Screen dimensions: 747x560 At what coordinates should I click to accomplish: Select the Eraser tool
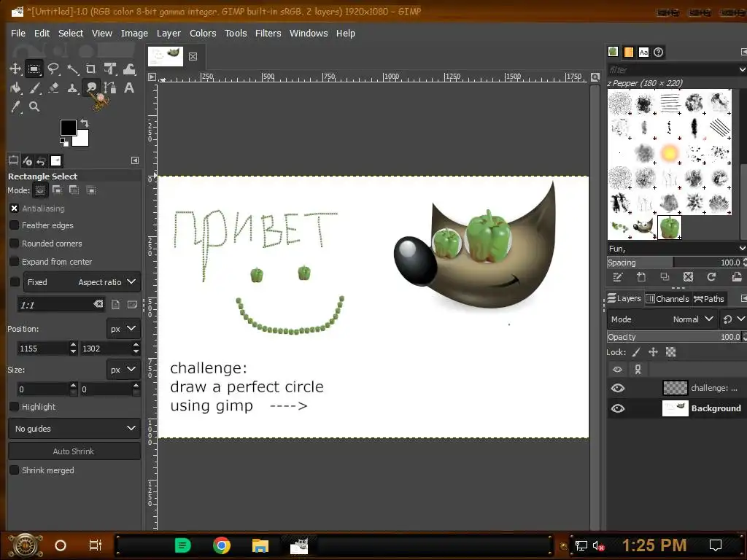(x=53, y=87)
